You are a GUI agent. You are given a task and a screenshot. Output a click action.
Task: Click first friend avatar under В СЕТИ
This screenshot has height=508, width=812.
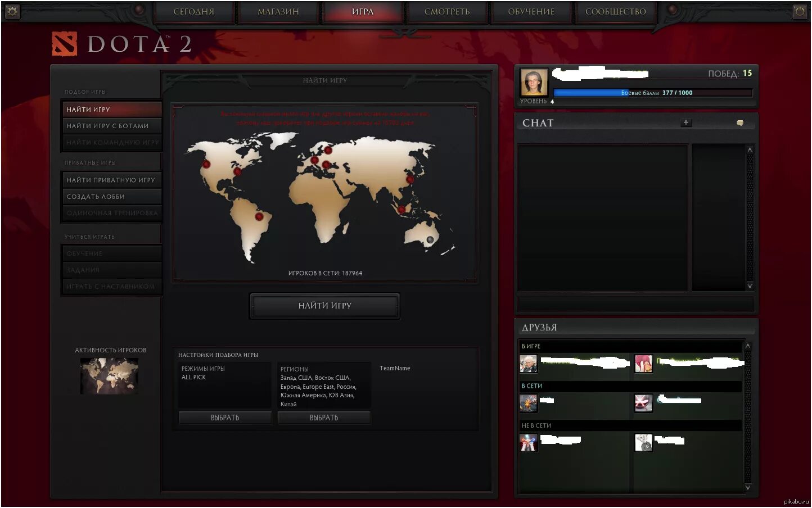pyautogui.click(x=529, y=403)
